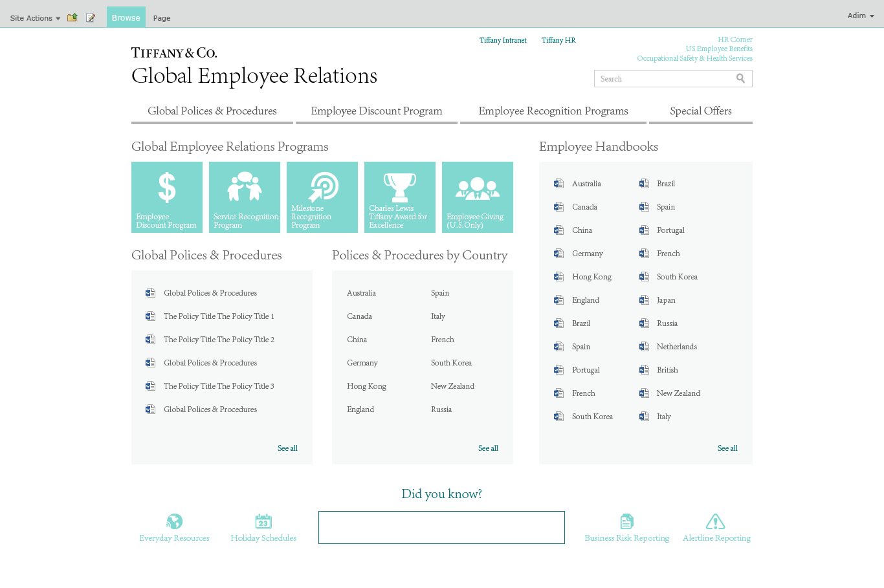
Task: Click Word icon beside Canada handbook
Action: [558, 207]
